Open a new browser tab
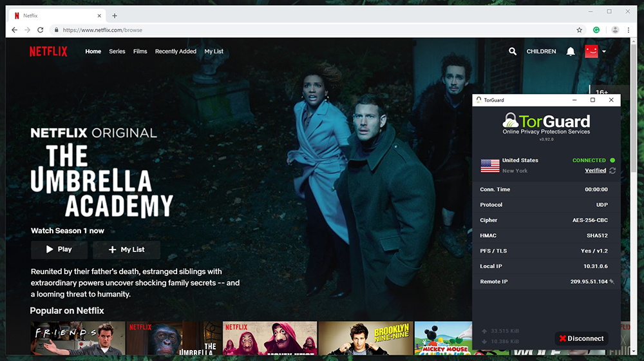Screen dimensions: 644x361 (115, 15)
